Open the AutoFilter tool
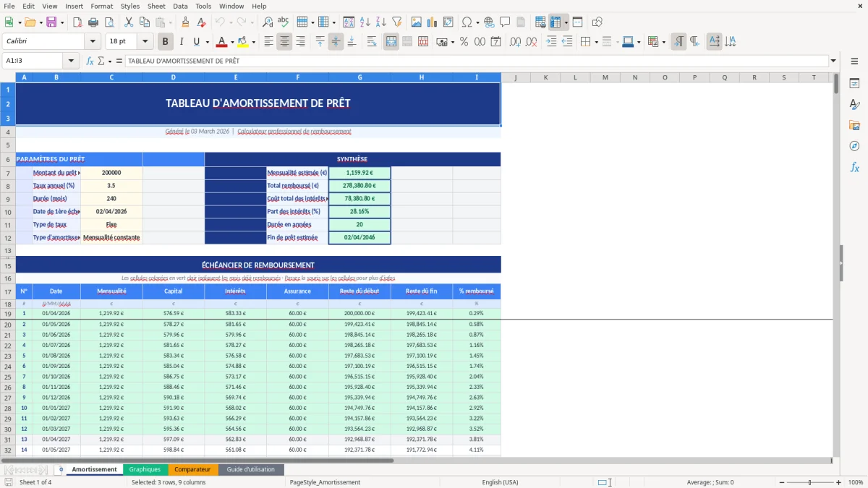The image size is (868, 488). coord(396,22)
